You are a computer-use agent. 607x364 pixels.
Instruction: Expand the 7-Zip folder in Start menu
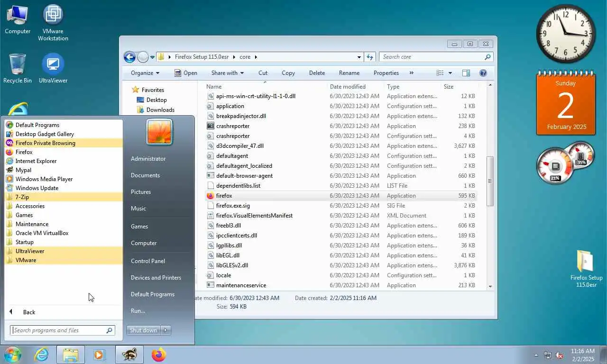(x=64, y=197)
